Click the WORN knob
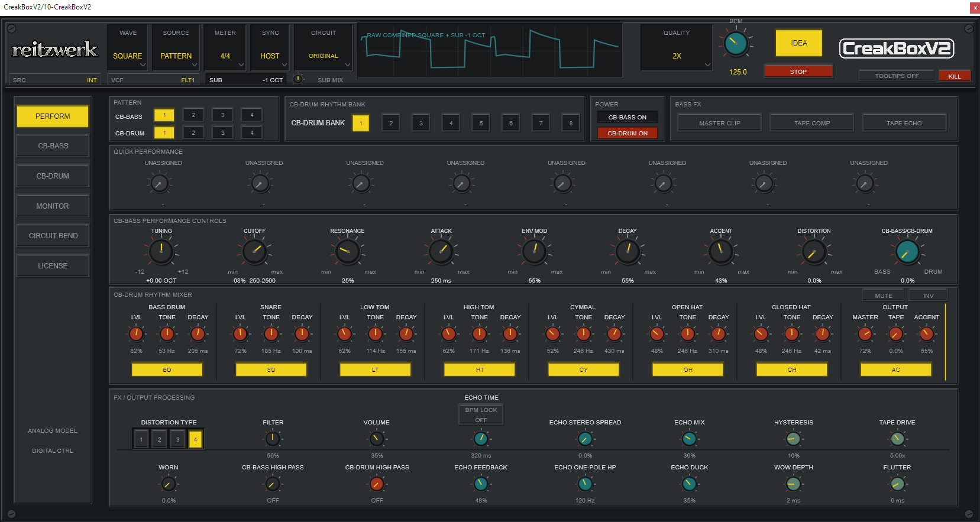The width and height of the screenshot is (980, 522). click(169, 484)
